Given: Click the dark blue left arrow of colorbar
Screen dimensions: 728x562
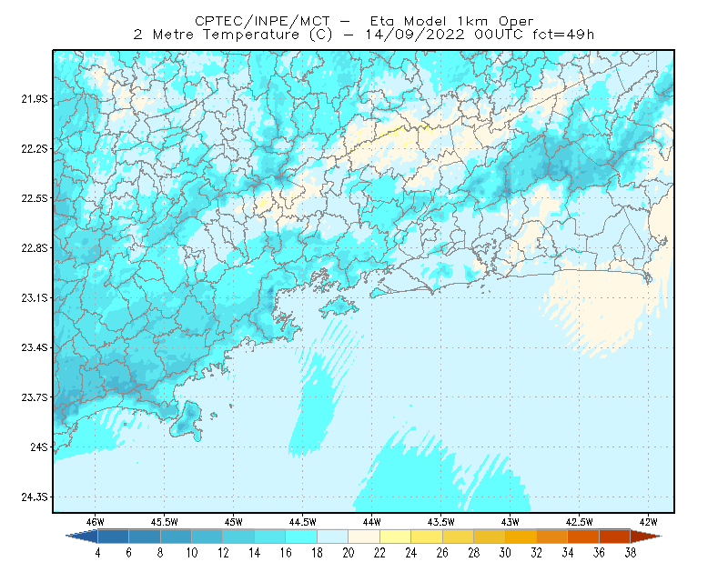Looking at the screenshot, I should click(83, 537).
